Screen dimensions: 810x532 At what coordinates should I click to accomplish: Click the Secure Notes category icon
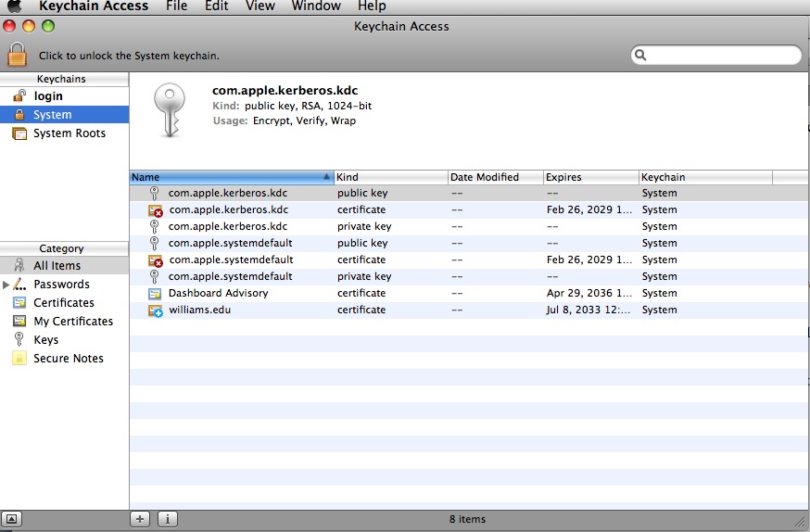pos(19,359)
